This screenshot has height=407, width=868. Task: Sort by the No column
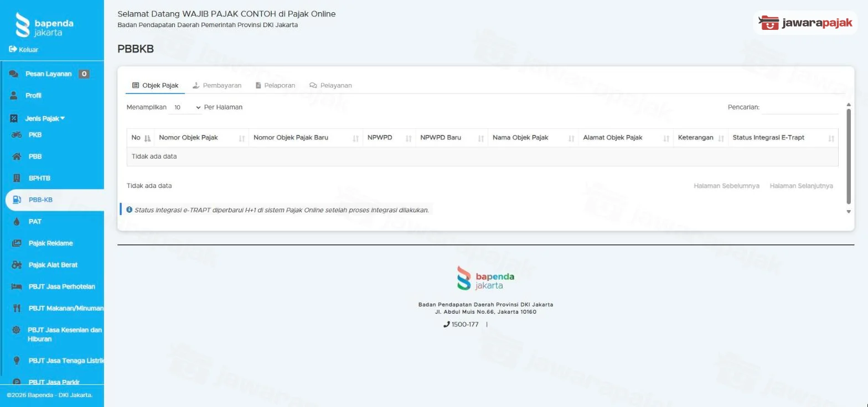point(141,138)
